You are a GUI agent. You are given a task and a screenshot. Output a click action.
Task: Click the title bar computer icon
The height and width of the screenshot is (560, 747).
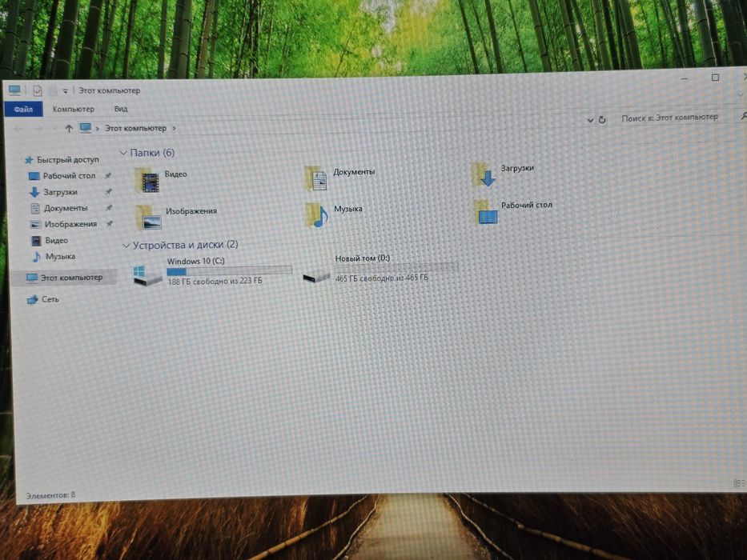14,90
